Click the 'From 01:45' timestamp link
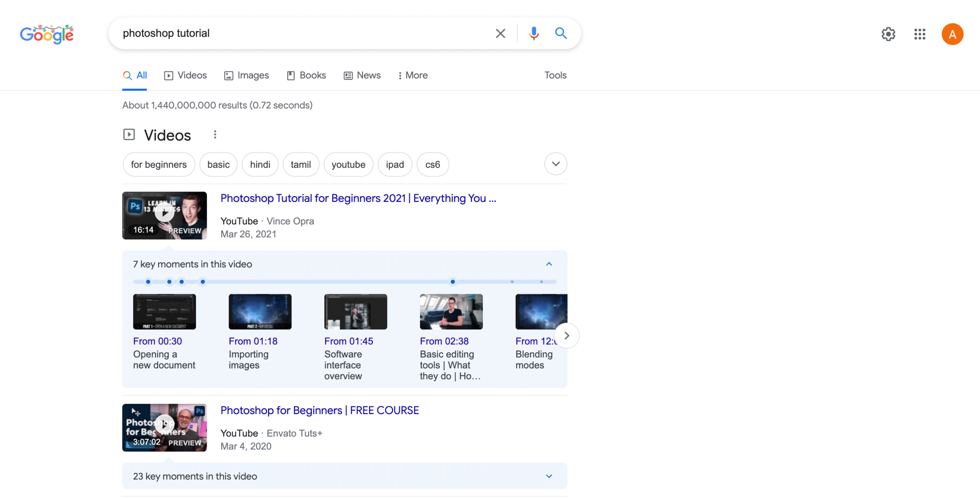Viewport: 980px width, 498px height. tap(349, 341)
